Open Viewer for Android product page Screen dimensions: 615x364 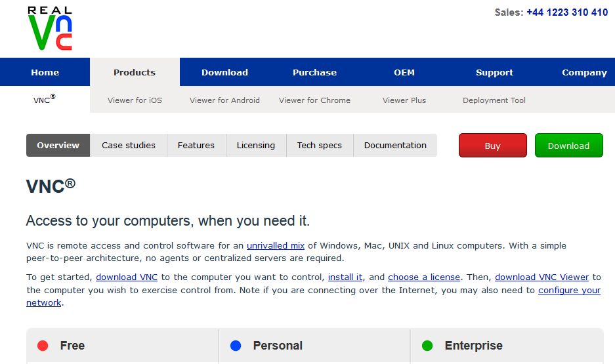click(224, 100)
